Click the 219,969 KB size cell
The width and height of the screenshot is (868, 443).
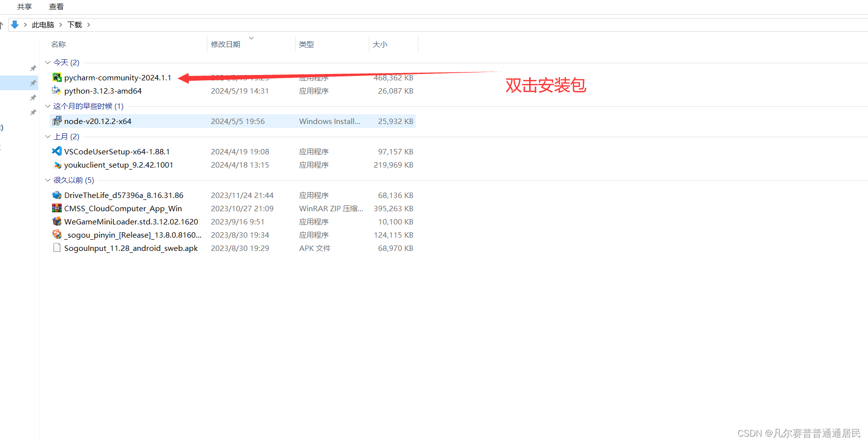(x=393, y=165)
